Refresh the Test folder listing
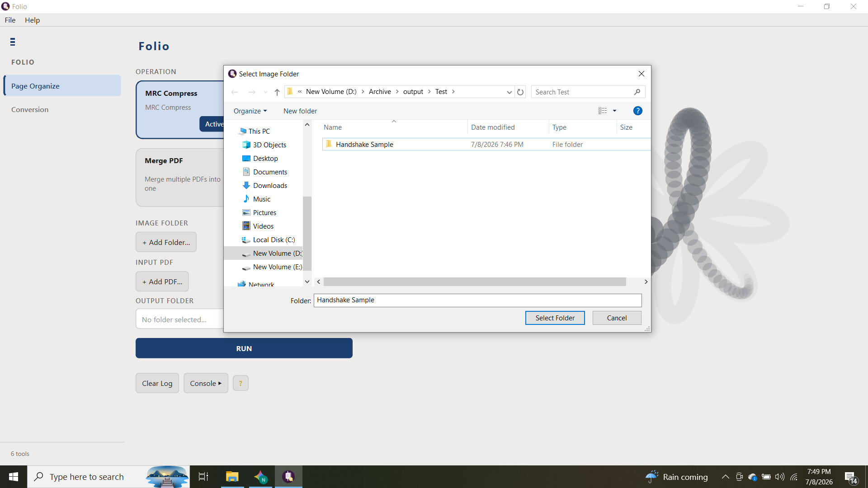Screen dimensions: 868x488 [x=520, y=92]
